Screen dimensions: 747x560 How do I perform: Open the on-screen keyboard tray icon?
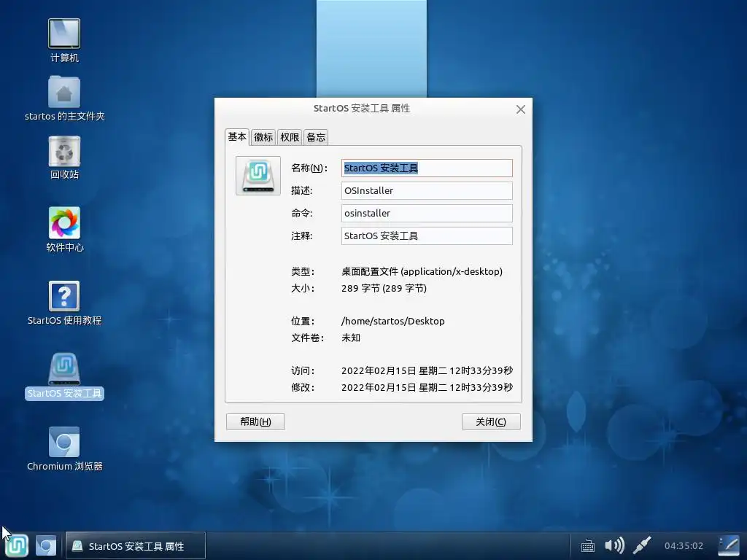[588, 545]
